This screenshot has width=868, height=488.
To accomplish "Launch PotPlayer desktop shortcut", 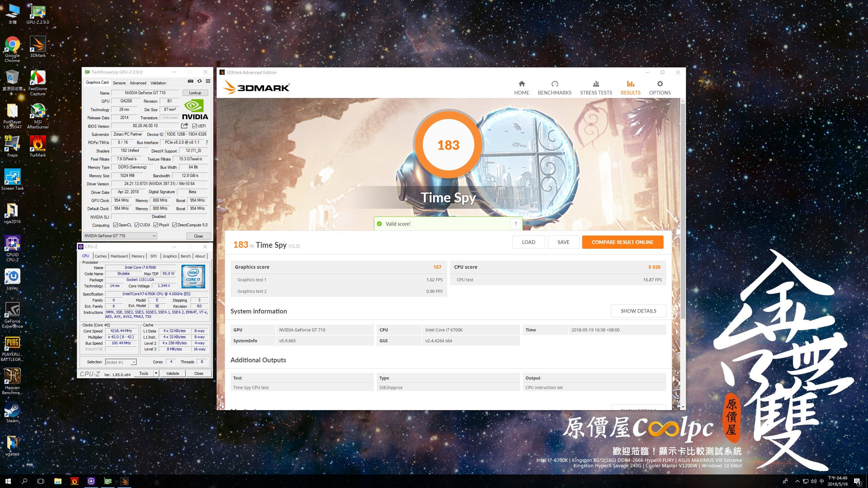I will [x=12, y=116].
